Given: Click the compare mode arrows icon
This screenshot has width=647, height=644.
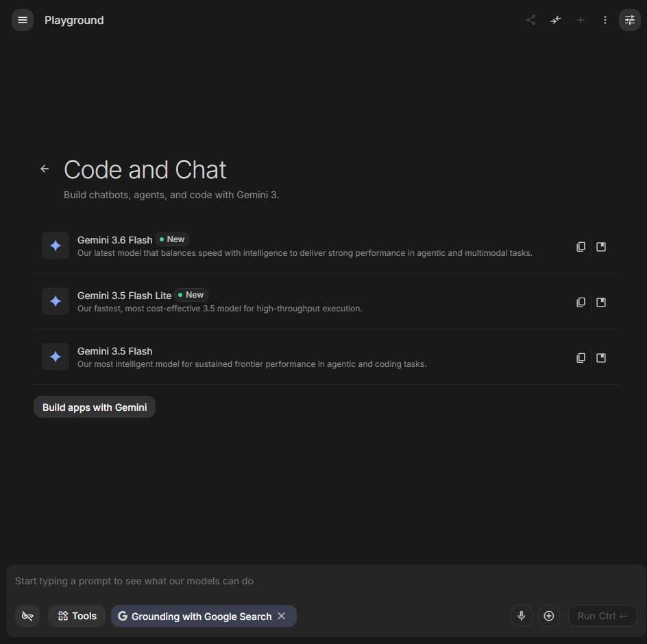Looking at the screenshot, I should (x=555, y=20).
